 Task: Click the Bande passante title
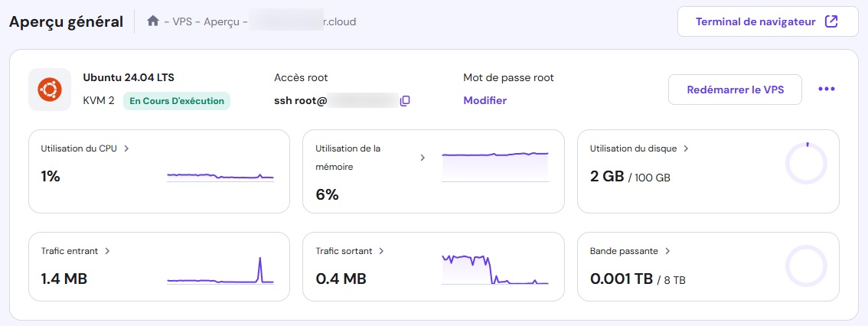[625, 251]
